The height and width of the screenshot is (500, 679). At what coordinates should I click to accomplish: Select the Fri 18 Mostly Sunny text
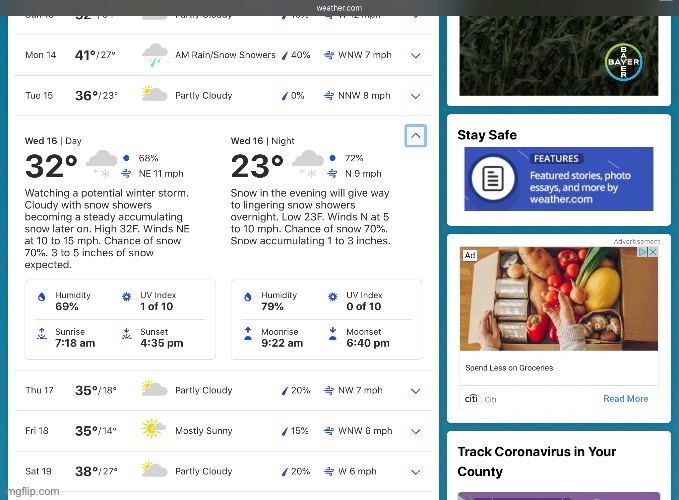point(204,431)
